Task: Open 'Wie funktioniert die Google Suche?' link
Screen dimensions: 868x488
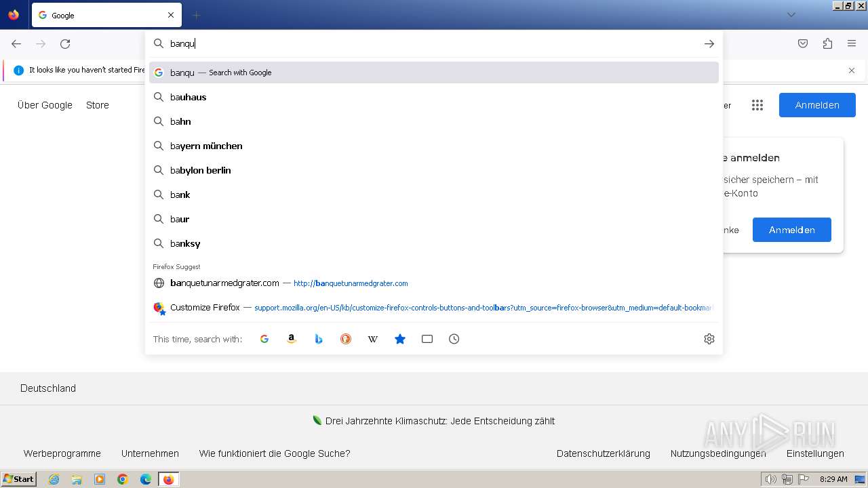Action: 275,453
